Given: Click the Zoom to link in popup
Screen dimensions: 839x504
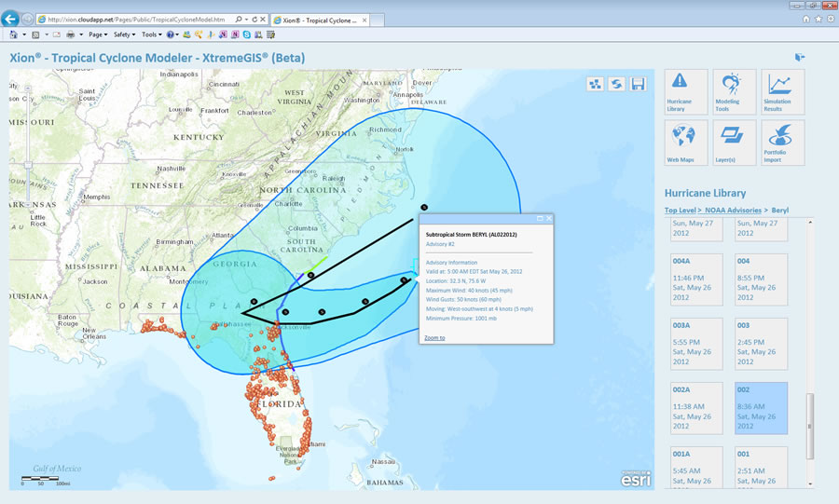Looking at the screenshot, I should 434,338.
